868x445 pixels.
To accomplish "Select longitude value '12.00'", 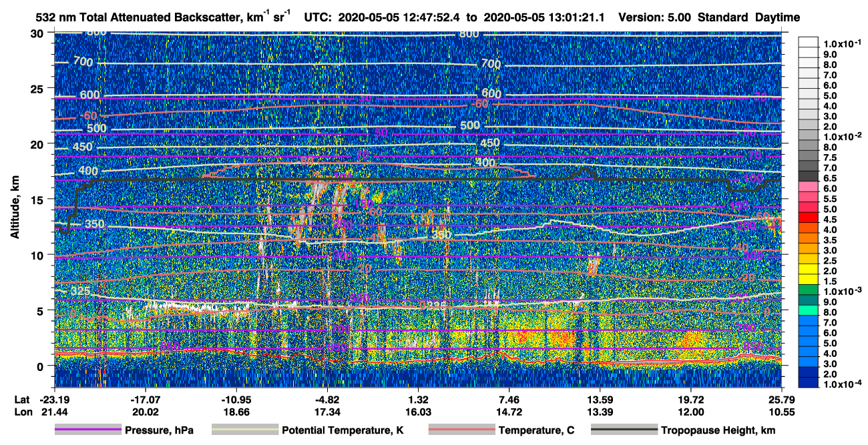I will point(690,412).
